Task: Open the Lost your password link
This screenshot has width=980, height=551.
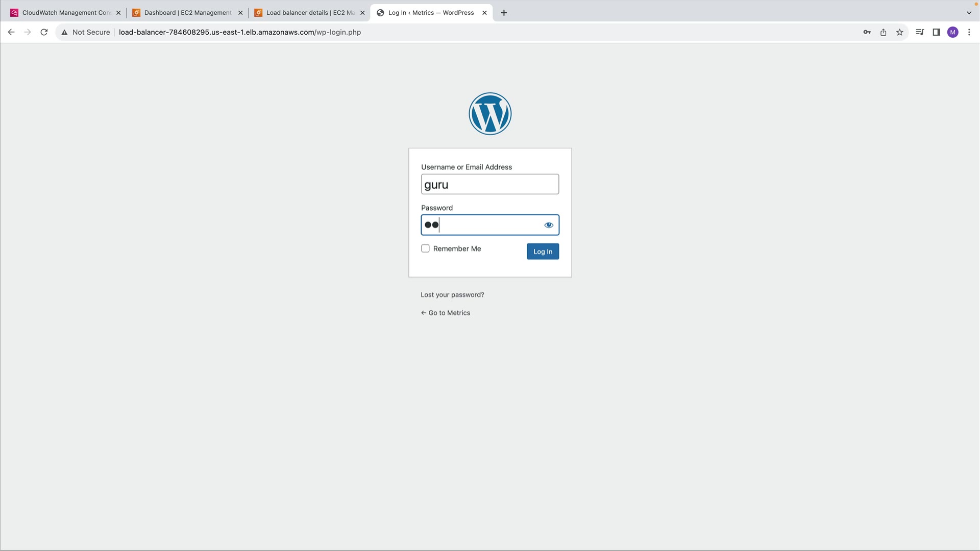Action: click(x=452, y=295)
